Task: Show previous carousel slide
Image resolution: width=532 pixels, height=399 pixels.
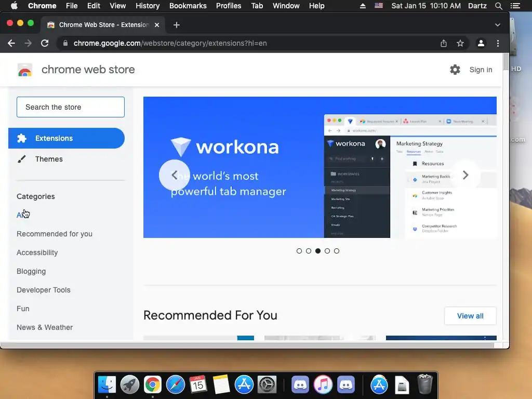Action: point(175,175)
